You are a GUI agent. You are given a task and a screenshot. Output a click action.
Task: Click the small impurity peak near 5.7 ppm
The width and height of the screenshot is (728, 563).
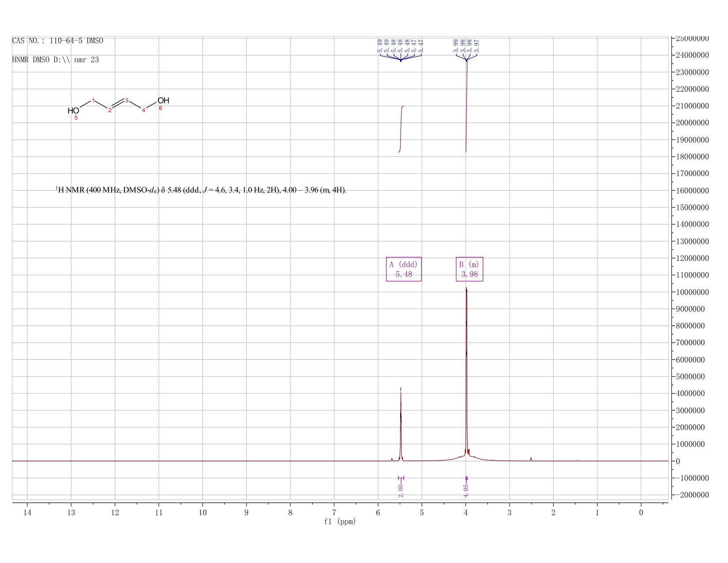coord(392,459)
